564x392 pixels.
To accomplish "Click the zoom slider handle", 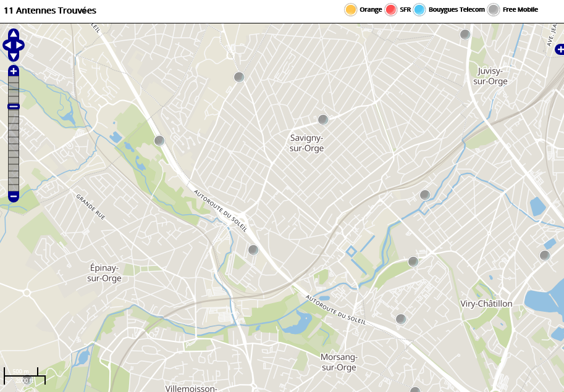I will [14, 106].
